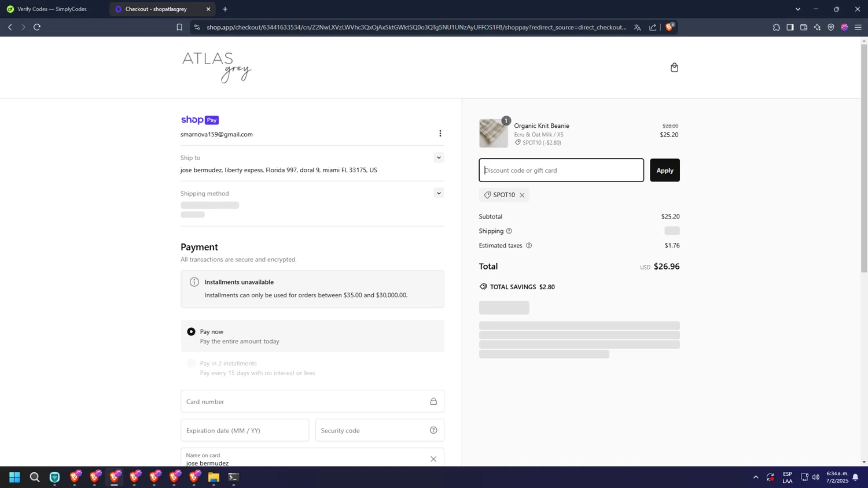Click the Atlas Grey store logo

coord(217,67)
